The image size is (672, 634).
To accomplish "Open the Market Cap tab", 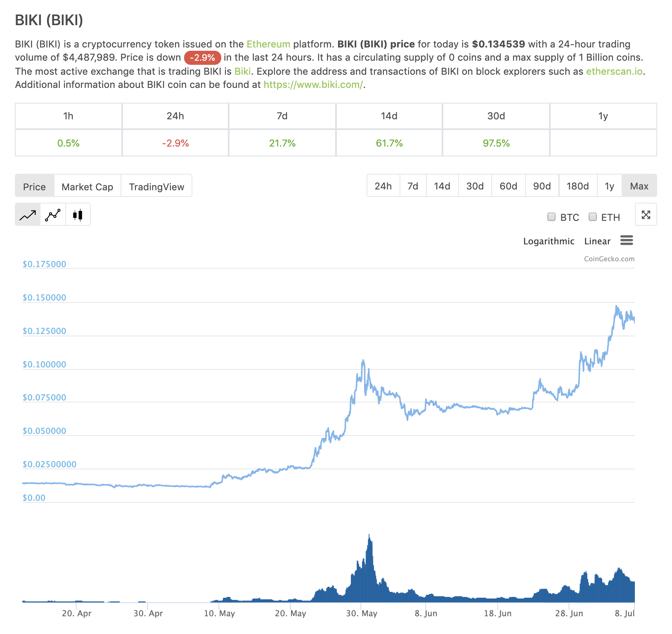I will (87, 187).
